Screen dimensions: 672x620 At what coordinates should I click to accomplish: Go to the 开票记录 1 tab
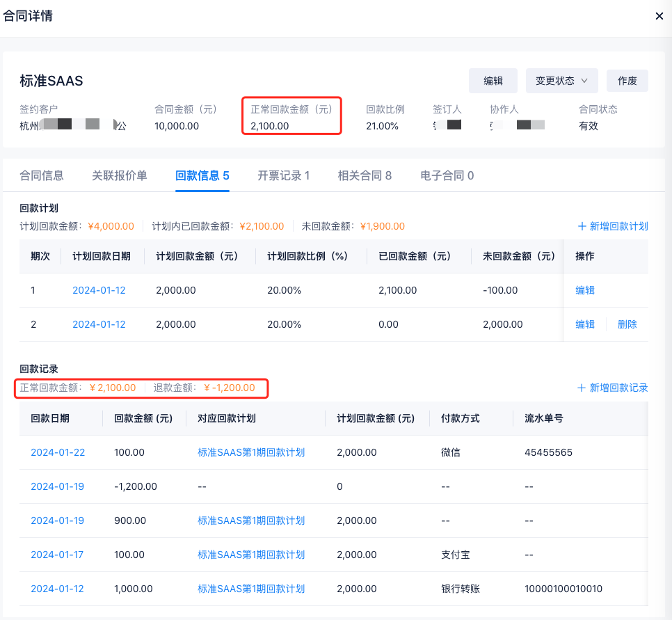[284, 175]
